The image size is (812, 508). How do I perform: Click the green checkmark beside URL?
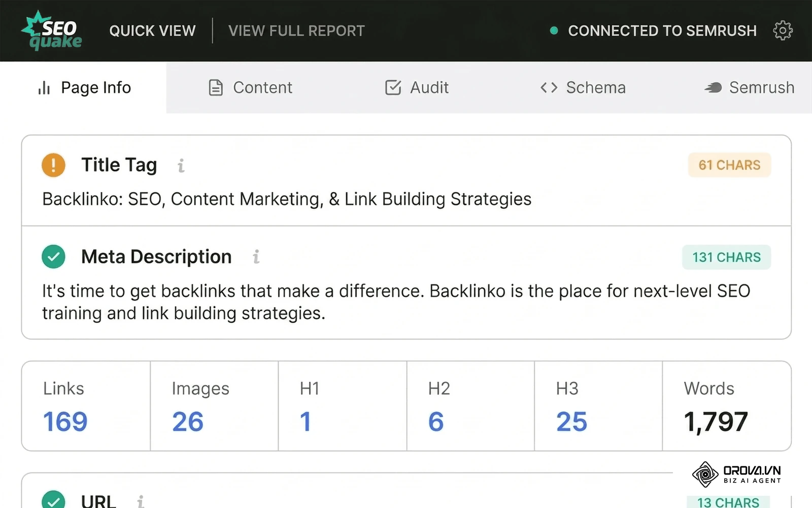pos(53,500)
